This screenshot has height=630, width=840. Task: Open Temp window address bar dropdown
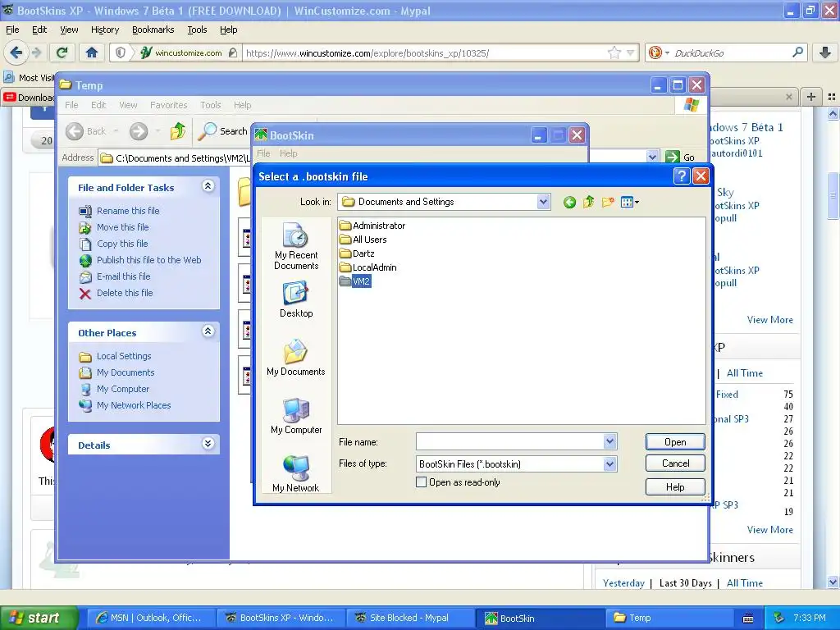(652, 157)
